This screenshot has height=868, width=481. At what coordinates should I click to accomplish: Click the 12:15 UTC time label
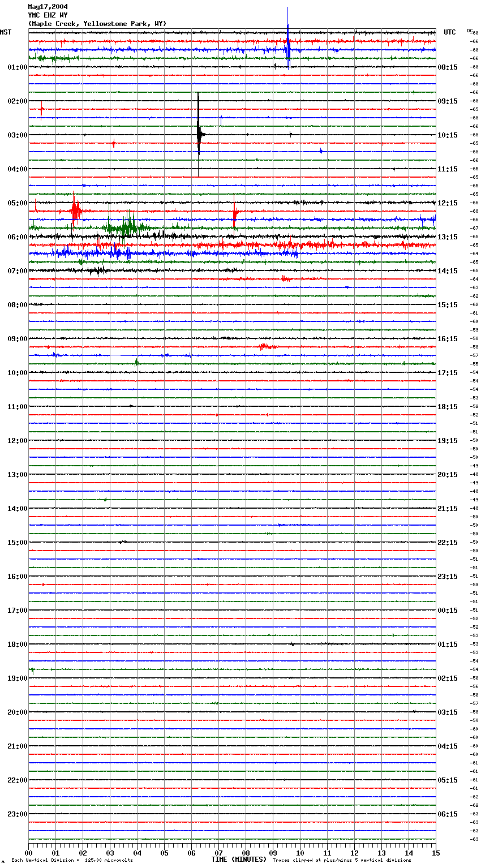[x=448, y=203]
